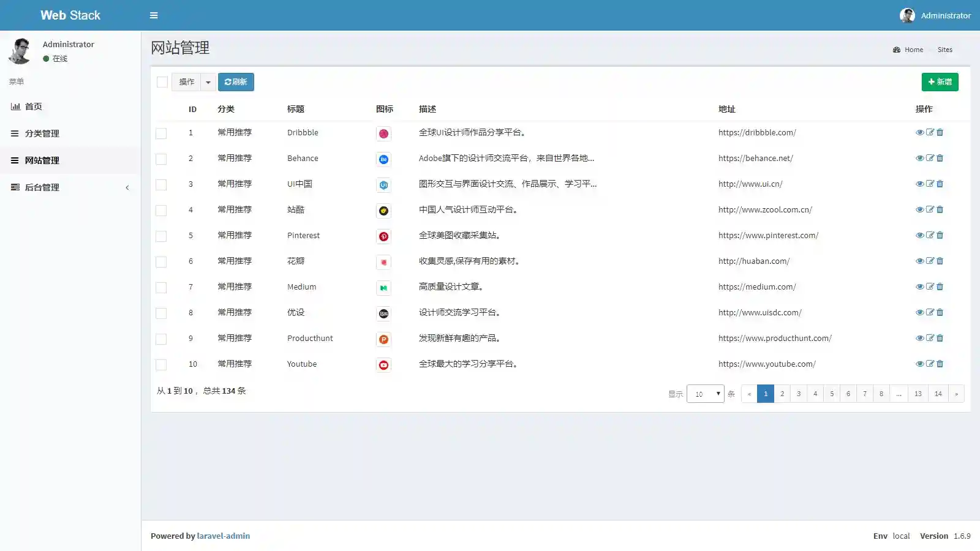Check the checkbox on the 花瓣 row

(161, 261)
